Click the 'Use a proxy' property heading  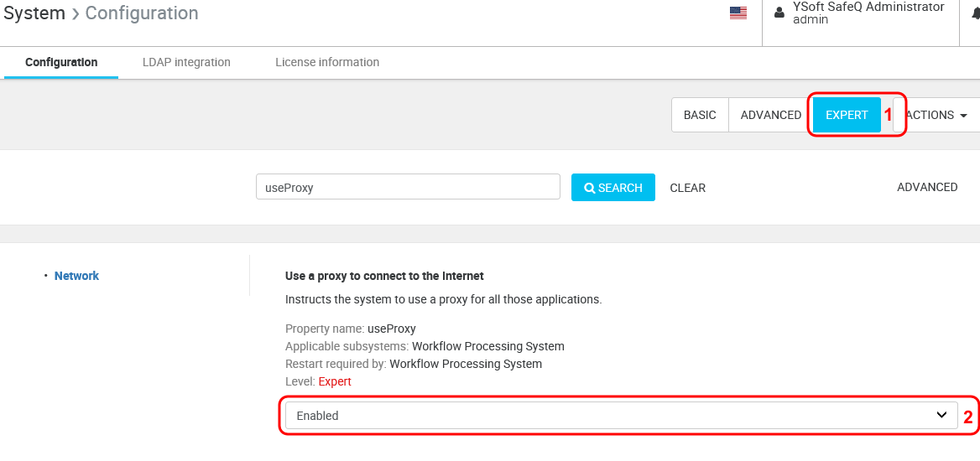click(x=384, y=276)
